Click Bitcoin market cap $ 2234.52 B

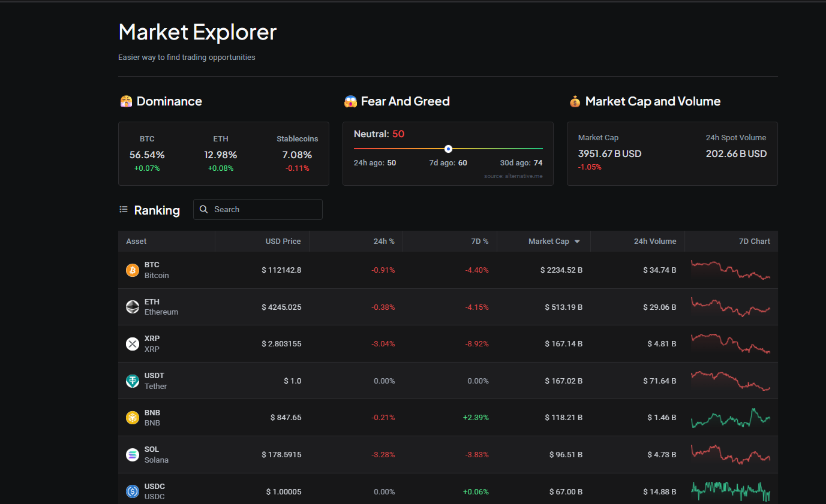561,270
